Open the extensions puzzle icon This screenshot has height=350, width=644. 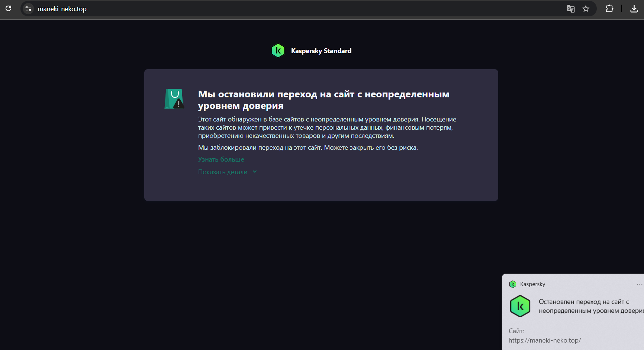coord(609,9)
